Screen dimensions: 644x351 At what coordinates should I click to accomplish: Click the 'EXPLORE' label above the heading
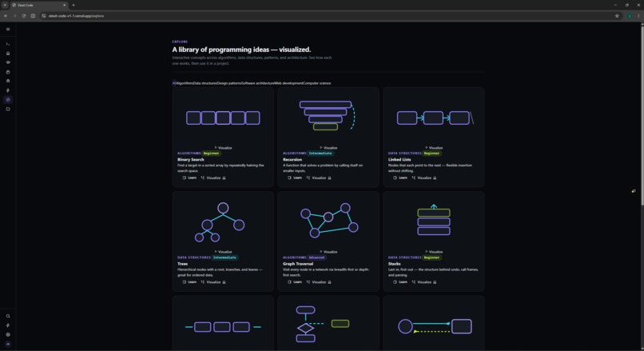click(x=180, y=42)
